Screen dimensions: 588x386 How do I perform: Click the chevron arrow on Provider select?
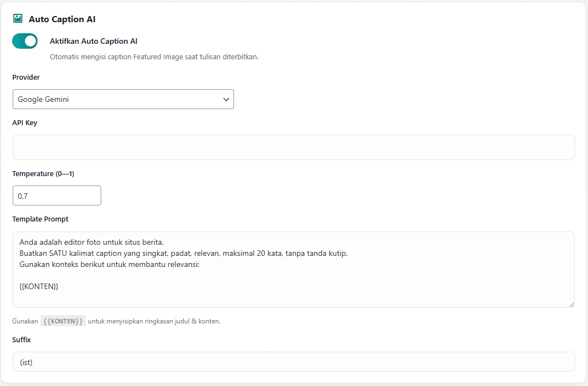pyautogui.click(x=226, y=99)
